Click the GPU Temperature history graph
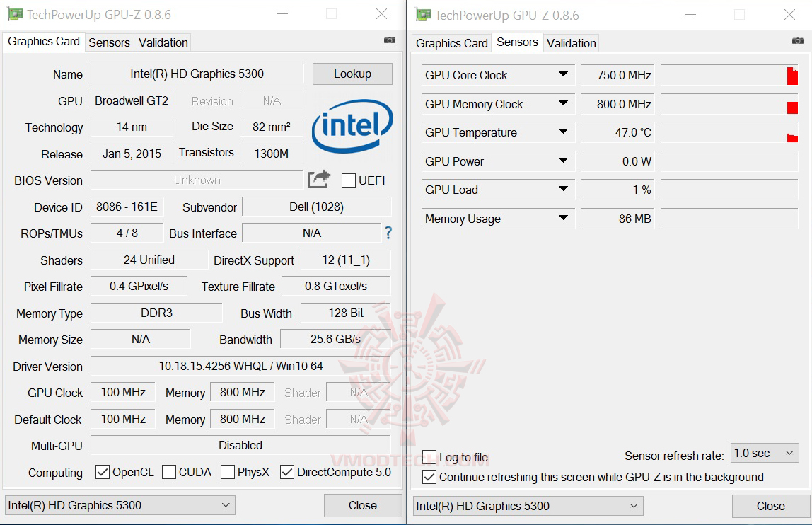The image size is (812, 525). tap(730, 133)
